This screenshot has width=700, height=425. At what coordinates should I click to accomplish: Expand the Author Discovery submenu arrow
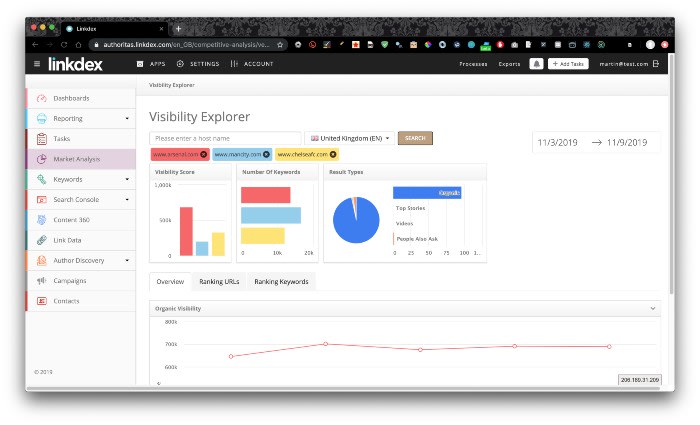[x=127, y=260]
